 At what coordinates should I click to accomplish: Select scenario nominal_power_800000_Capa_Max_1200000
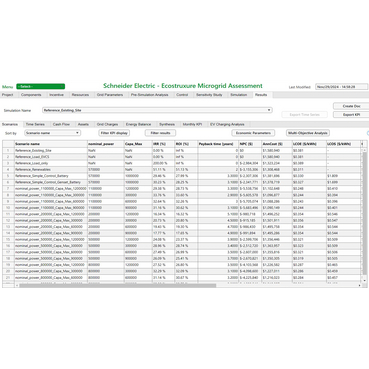click(x=51, y=265)
